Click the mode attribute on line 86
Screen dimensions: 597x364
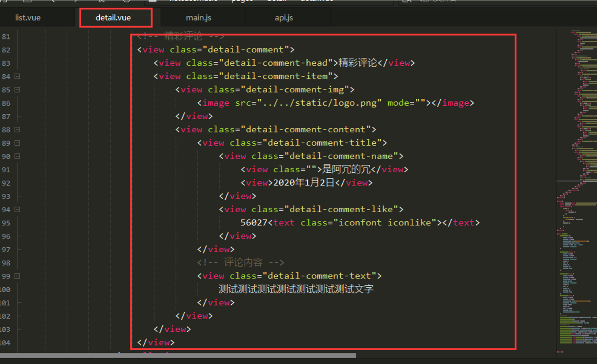click(398, 103)
